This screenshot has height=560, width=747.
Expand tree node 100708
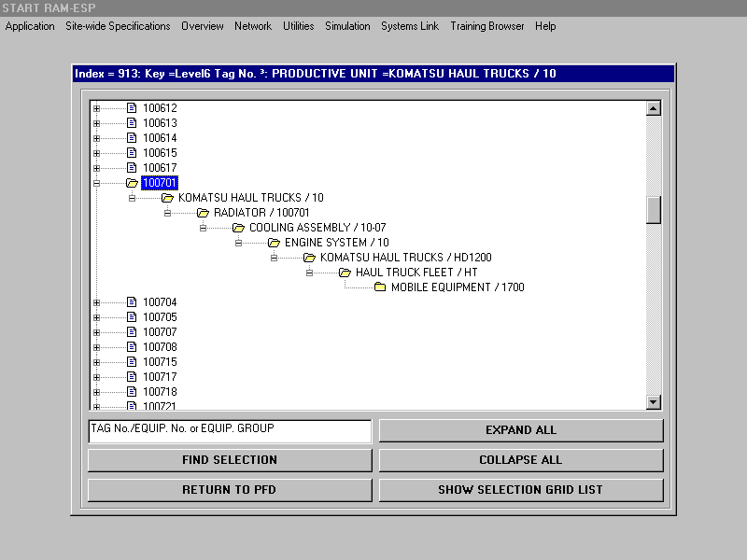97,347
